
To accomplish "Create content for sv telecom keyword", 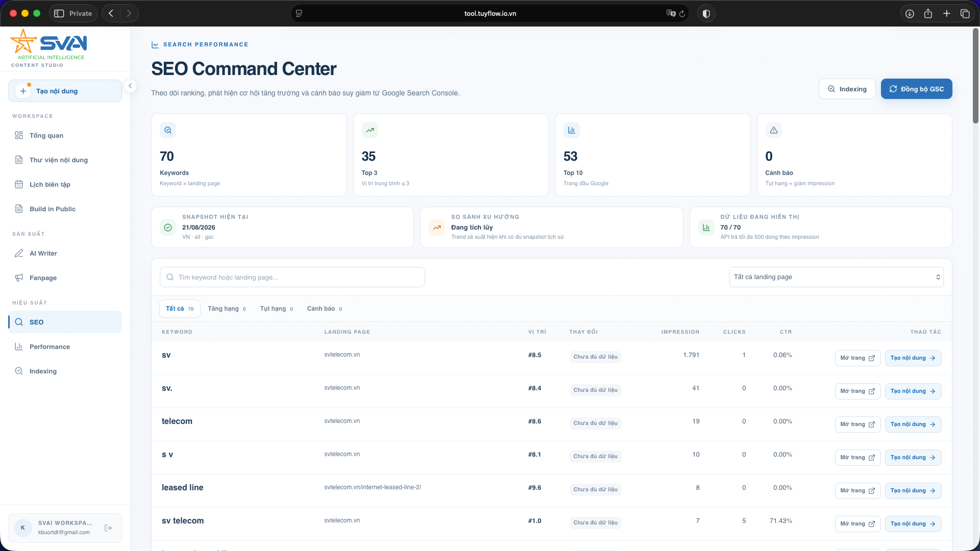I will point(913,524).
